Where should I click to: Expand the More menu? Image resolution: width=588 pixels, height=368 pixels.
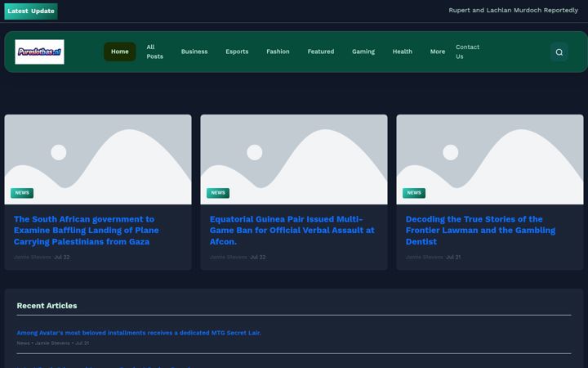(x=438, y=52)
